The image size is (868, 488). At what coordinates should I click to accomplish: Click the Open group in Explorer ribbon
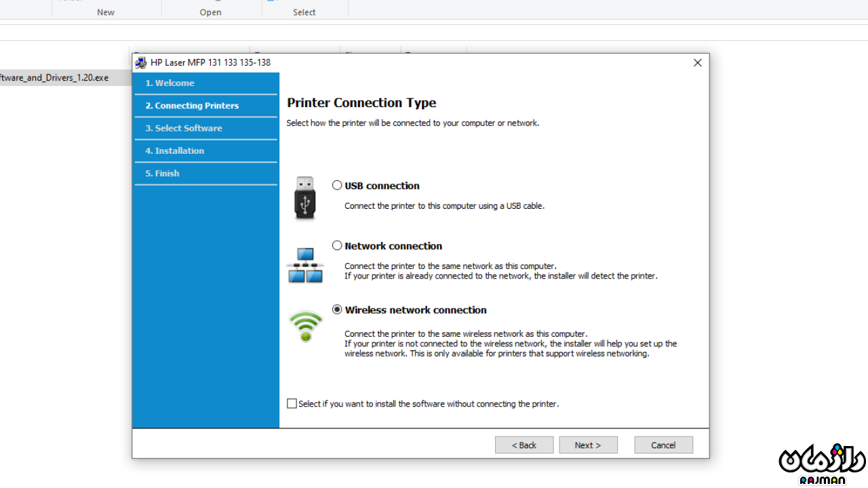(x=210, y=12)
